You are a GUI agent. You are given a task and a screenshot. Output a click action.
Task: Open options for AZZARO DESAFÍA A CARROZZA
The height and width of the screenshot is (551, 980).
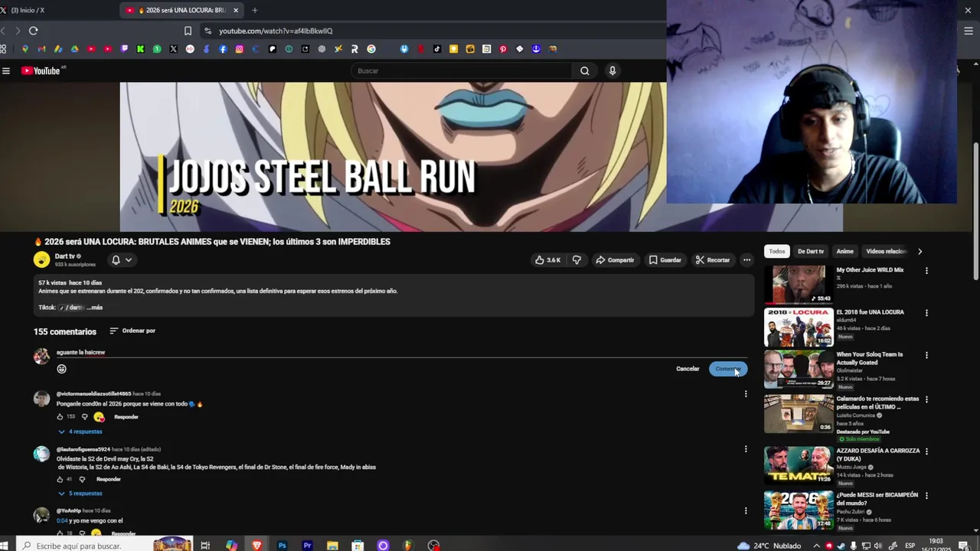[x=926, y=452]
